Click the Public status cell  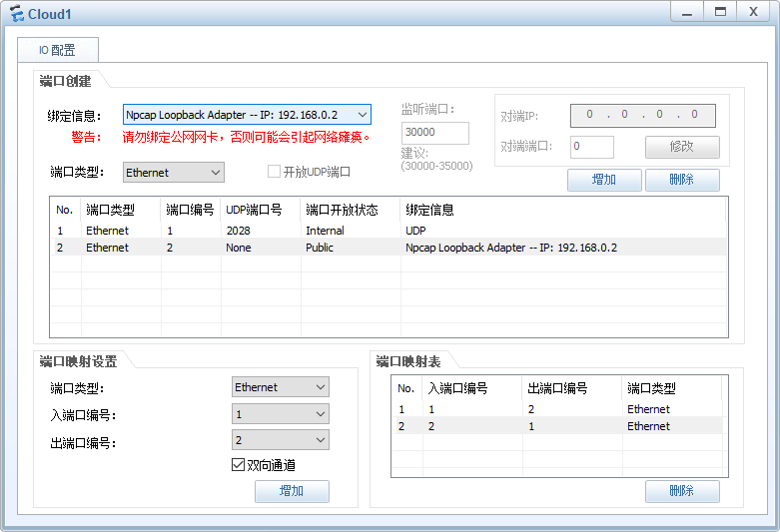coord(320,248)
